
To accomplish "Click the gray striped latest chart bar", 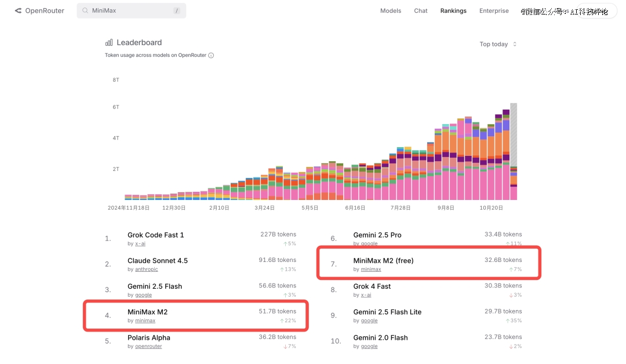I will (513, 134).
